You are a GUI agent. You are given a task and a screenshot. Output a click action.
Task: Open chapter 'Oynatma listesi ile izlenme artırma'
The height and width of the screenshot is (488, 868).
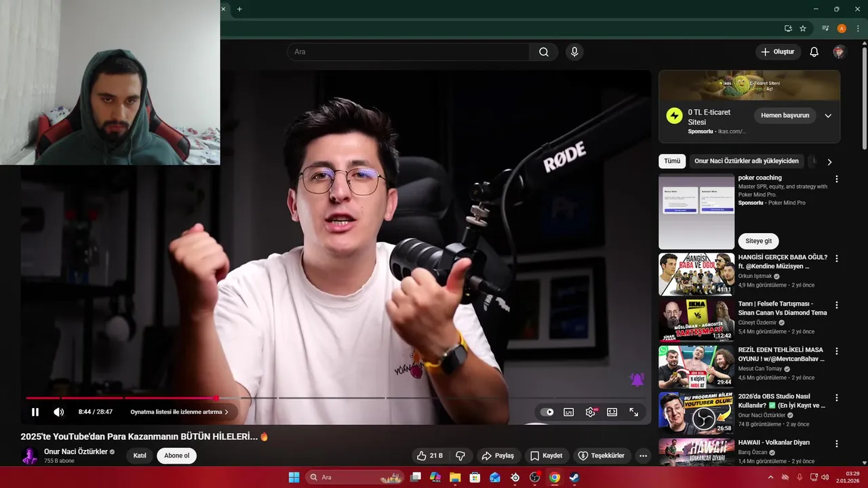pos(179,411)
